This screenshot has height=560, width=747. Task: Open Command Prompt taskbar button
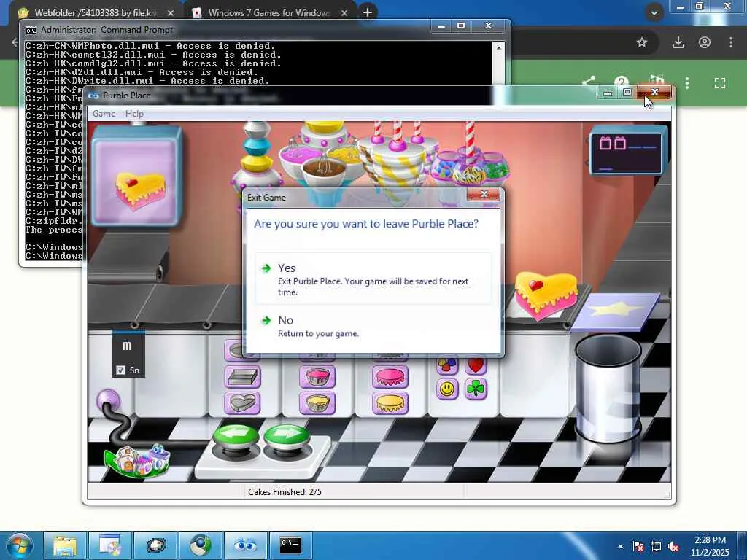click(x=290, y=545)
